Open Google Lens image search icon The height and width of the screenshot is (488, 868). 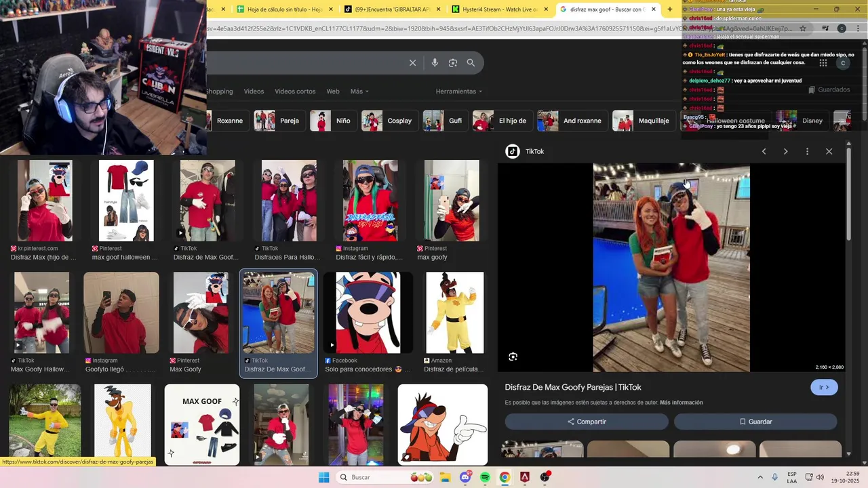point(453,63)
